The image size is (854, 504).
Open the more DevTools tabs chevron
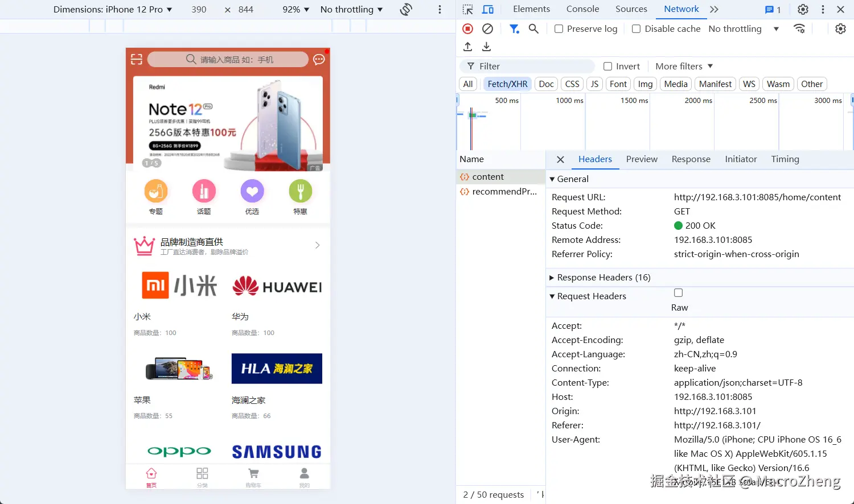tap(714, 10)
